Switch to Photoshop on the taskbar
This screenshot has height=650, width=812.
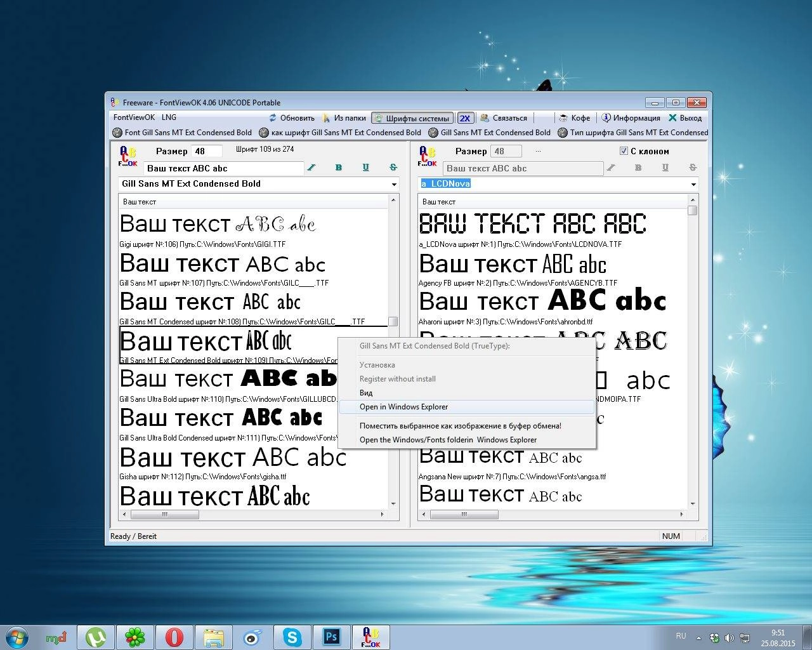coord(332,637)
